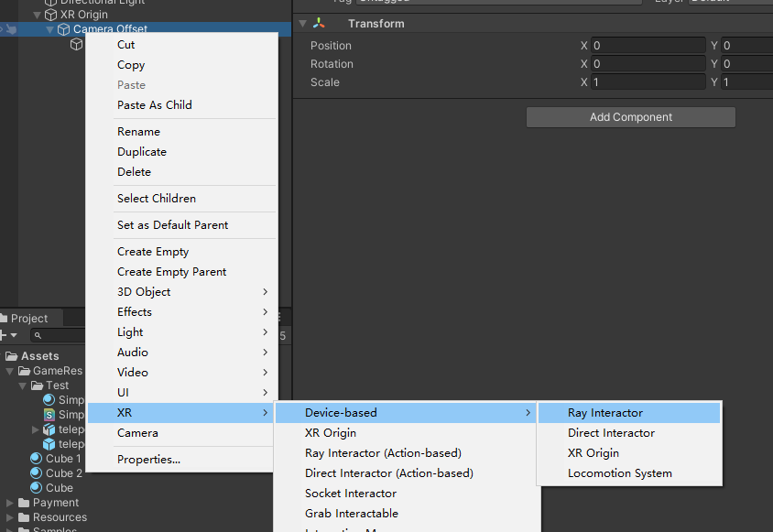Screen dimensions: 773x532
Task: Choose Locomotion System
Action: coord(629,473)
